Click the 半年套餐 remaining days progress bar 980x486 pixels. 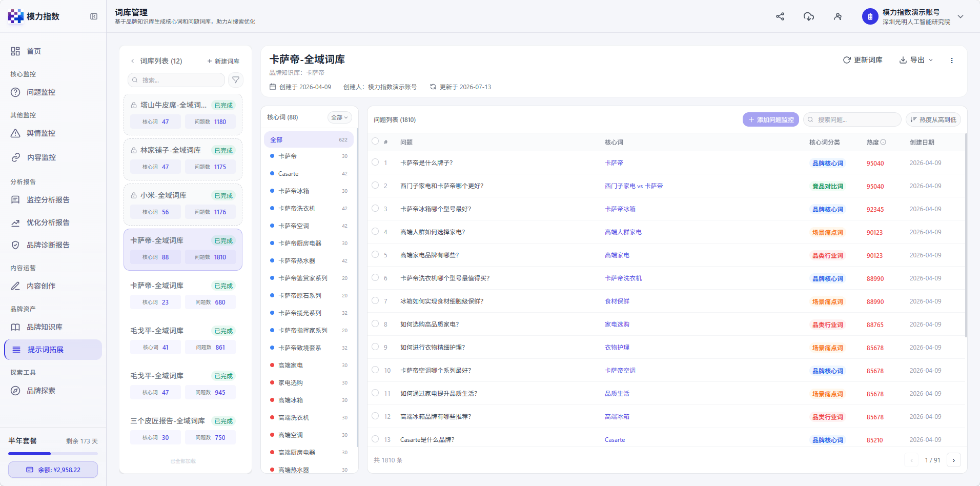pos(53,454)
